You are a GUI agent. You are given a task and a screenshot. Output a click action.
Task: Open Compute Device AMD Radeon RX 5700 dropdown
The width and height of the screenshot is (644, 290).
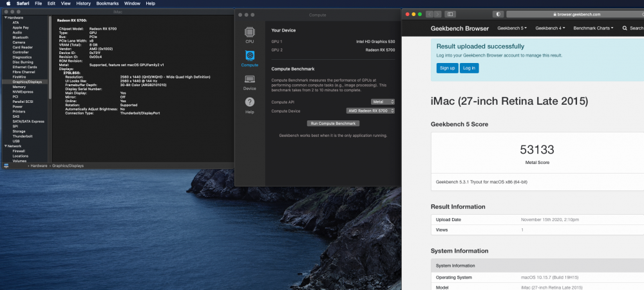pos(371,111)
